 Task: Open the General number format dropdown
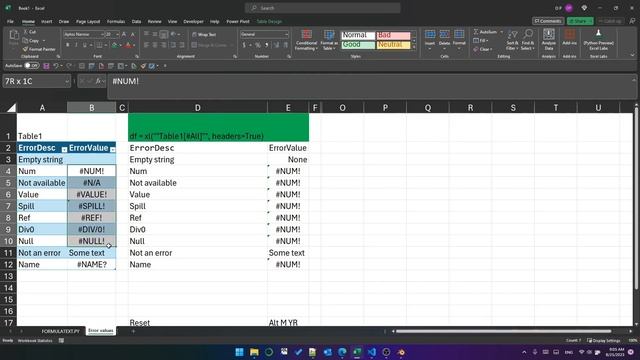(x=286, y=35)
